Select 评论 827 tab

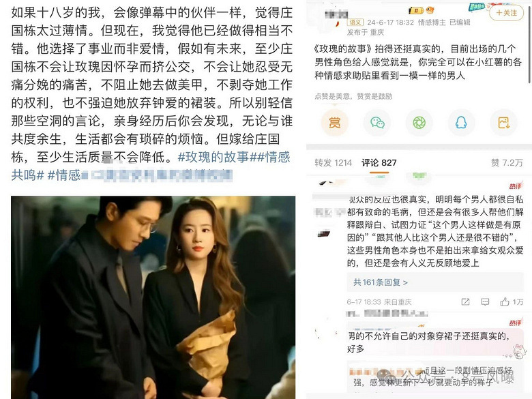click(x=379, y=163)
